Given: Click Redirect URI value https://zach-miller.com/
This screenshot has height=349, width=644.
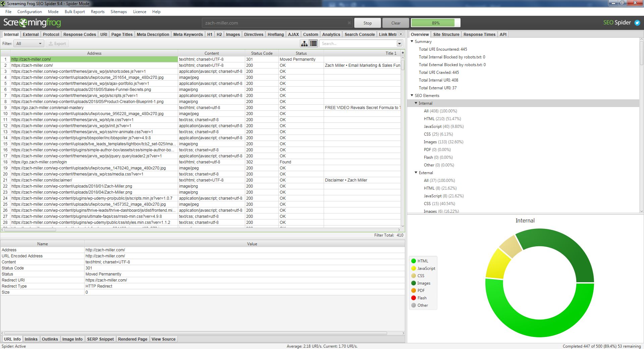Looking at the screenshot, I should [106, 280].
